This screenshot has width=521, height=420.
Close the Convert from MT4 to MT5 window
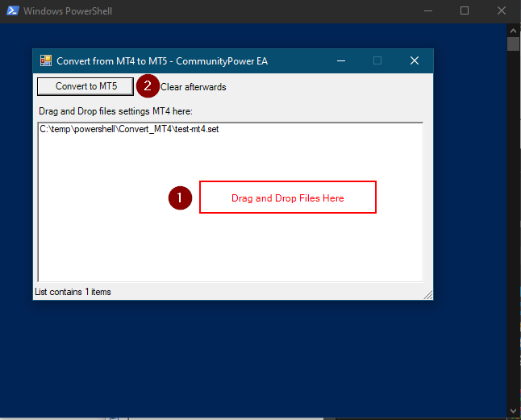(415, 60)
